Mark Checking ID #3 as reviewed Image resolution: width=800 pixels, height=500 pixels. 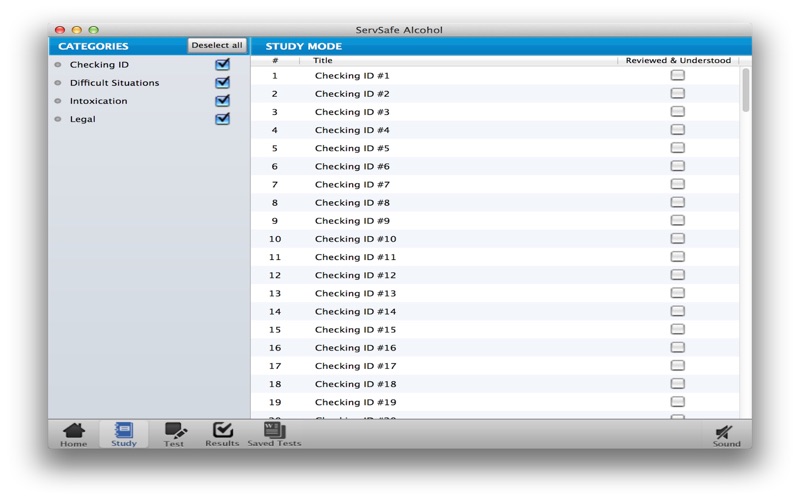pos(678,112)
